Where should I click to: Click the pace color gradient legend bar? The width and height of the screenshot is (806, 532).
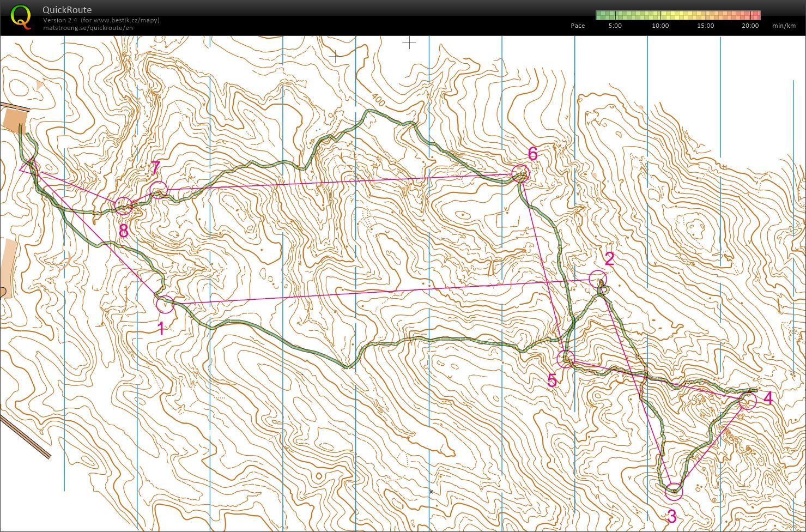[x=678, y=15]
